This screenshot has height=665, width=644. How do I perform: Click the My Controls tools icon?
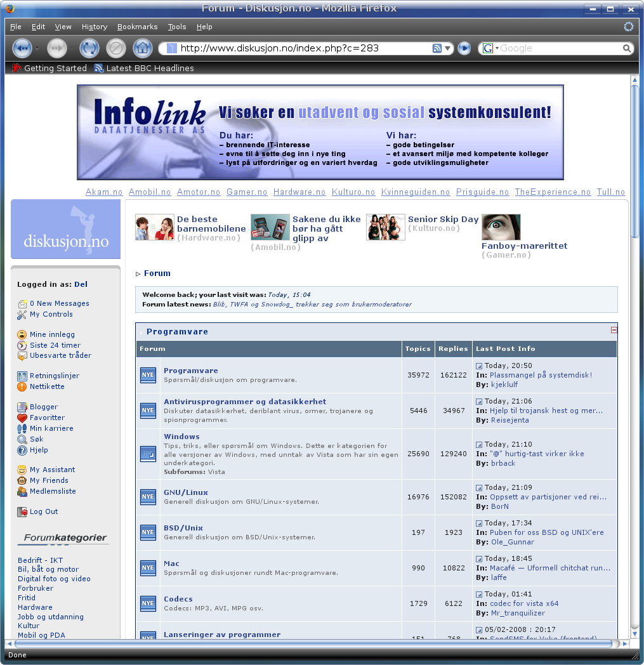pyautogui.click(x=22, y=315)
